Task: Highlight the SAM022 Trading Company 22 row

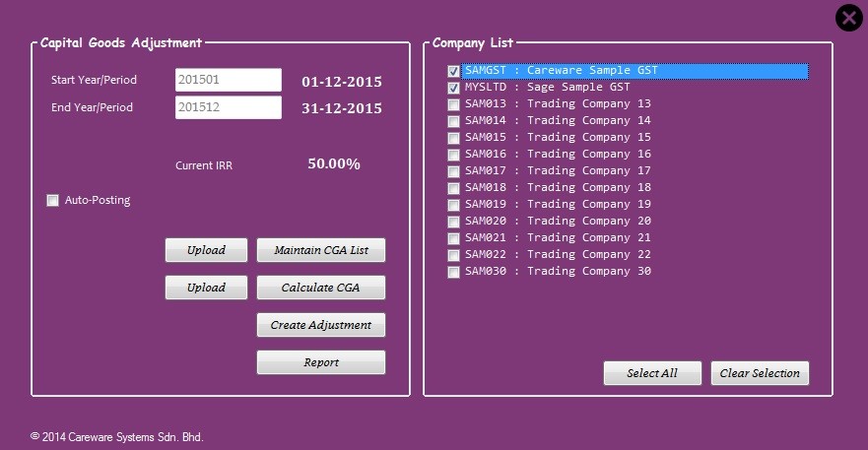Action: 558,255
